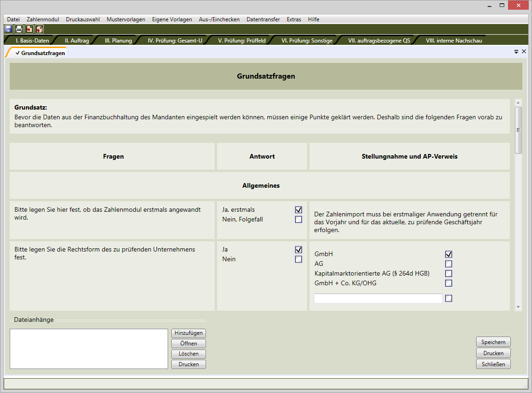This screenshot has width=532, height=393.
Task: Click the multi-page red arrow toolbar icon
Action: pos(39,29)
